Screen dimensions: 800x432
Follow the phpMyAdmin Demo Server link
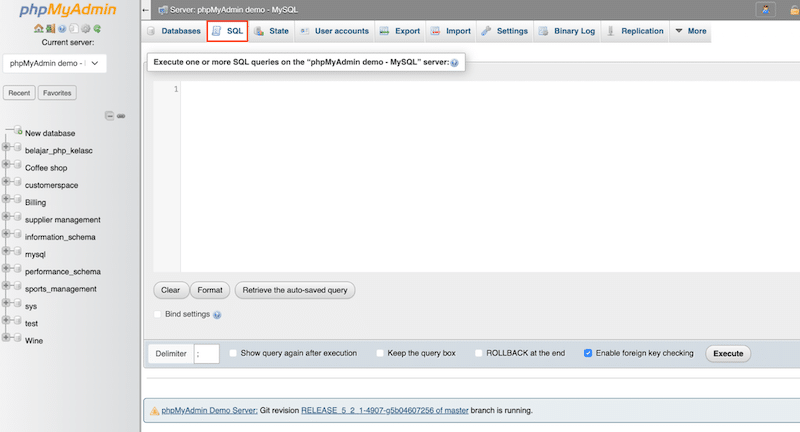[x=209, y=411]
